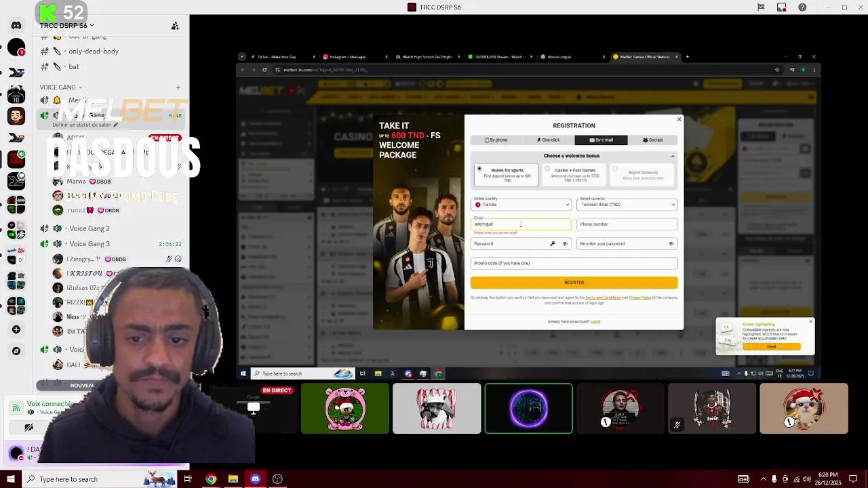868x488 pixels.
Task: Select the By e-mail registration tab
Action: point(601,140)
